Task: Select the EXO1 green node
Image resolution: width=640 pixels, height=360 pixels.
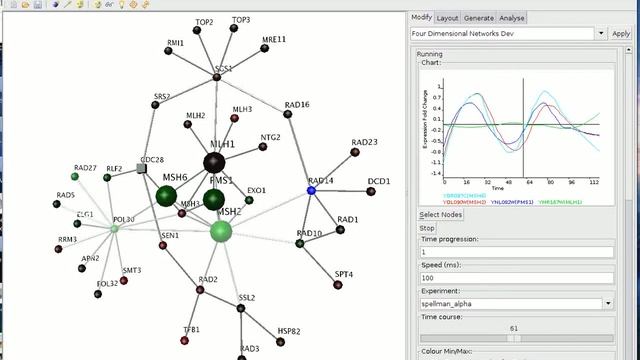Action: [249, 200]
